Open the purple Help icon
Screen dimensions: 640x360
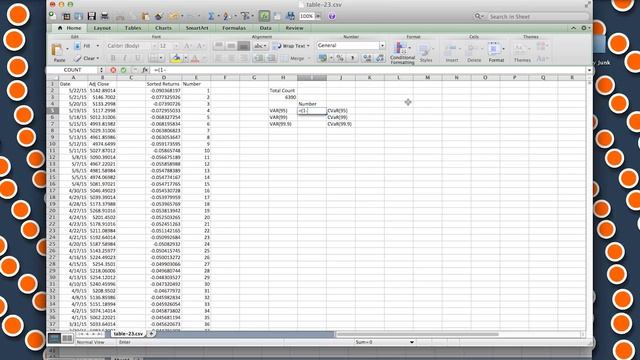pos(332,16)
